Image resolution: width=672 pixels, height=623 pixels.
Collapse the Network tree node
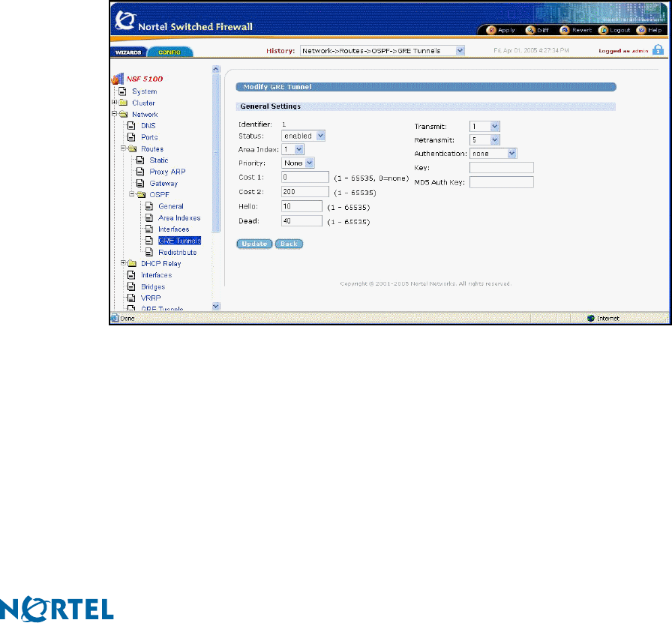(x=115, y=114)
